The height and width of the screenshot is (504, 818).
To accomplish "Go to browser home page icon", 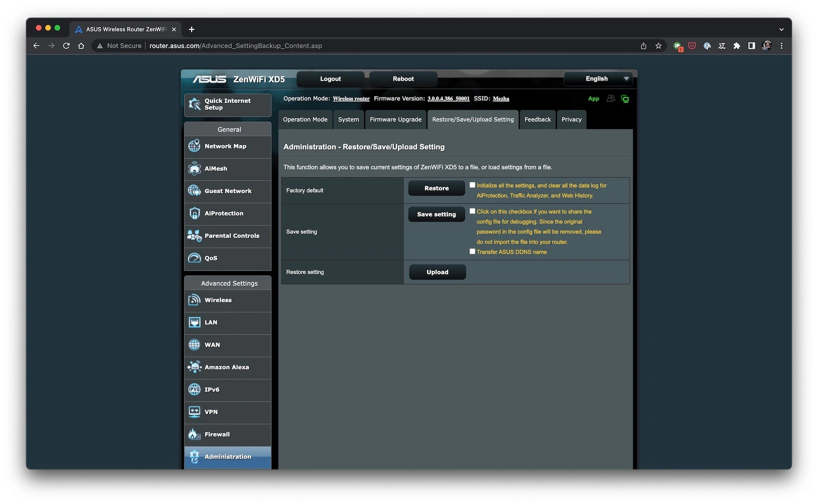I will tap(81, 46).
